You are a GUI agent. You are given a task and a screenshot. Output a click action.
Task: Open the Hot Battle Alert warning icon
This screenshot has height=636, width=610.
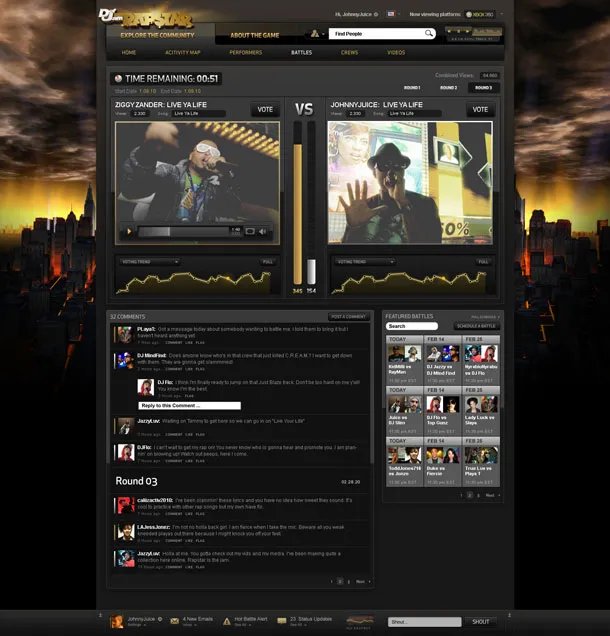click(x=226, y=622)
